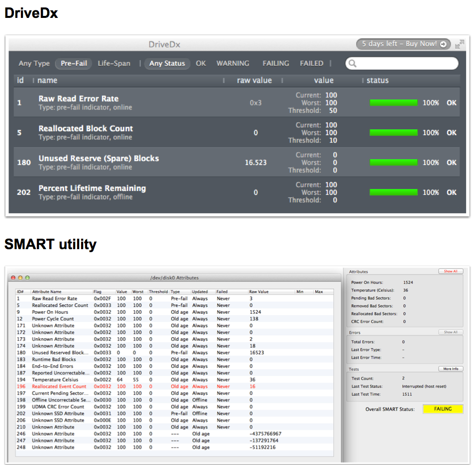Select the Power Cycle Count row
Screen dimensions: 476x465
click(x=175, y=319)
